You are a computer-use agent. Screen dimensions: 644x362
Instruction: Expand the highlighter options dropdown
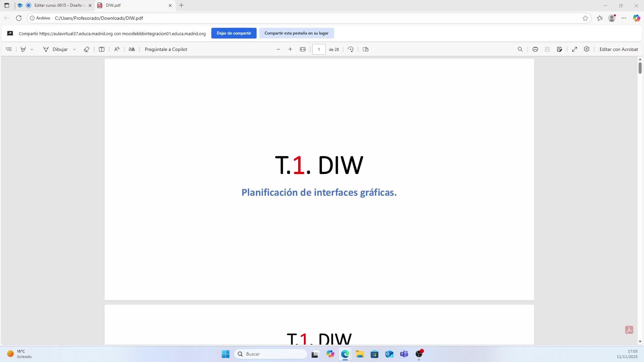click(x=32, y=49)
